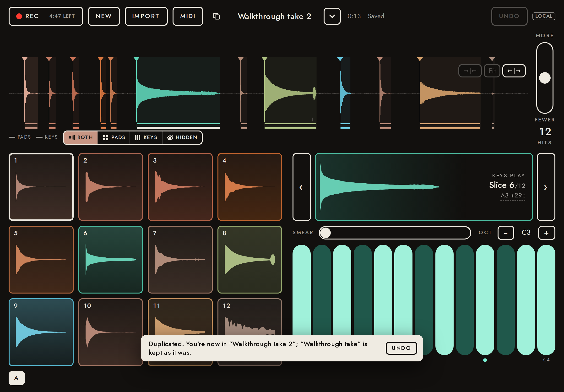Switch view to PADS only
The width and height of the screenshot is (564, 392).
click(x=114, y=137)
